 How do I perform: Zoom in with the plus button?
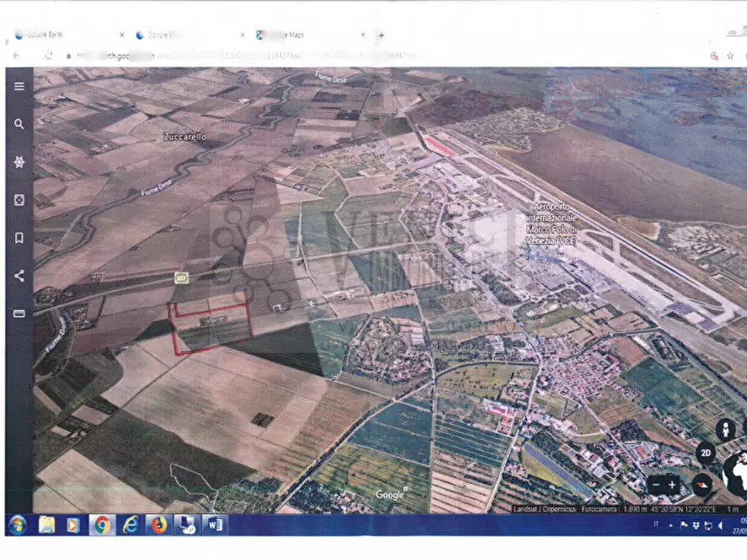672,485
